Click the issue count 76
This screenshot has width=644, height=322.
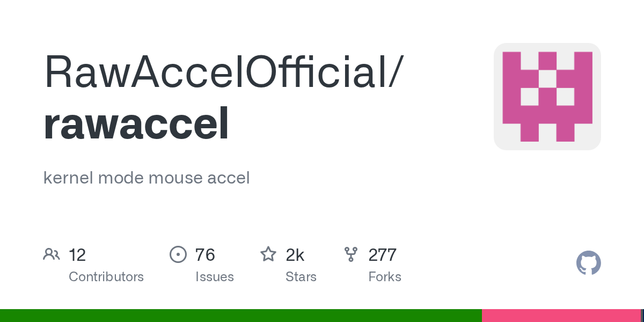(x=205, y=255)
